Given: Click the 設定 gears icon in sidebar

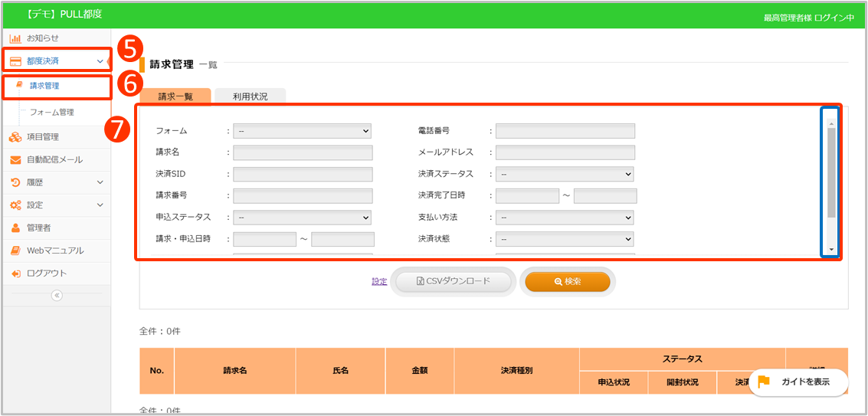Looking at the screenshot, I should pos(15,205).
